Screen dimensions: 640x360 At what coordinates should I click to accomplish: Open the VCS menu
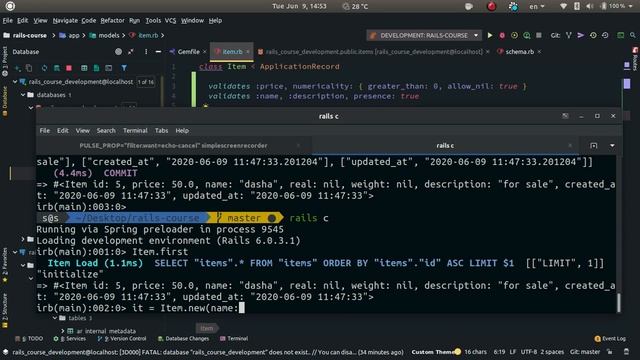[x=170, y=20]
